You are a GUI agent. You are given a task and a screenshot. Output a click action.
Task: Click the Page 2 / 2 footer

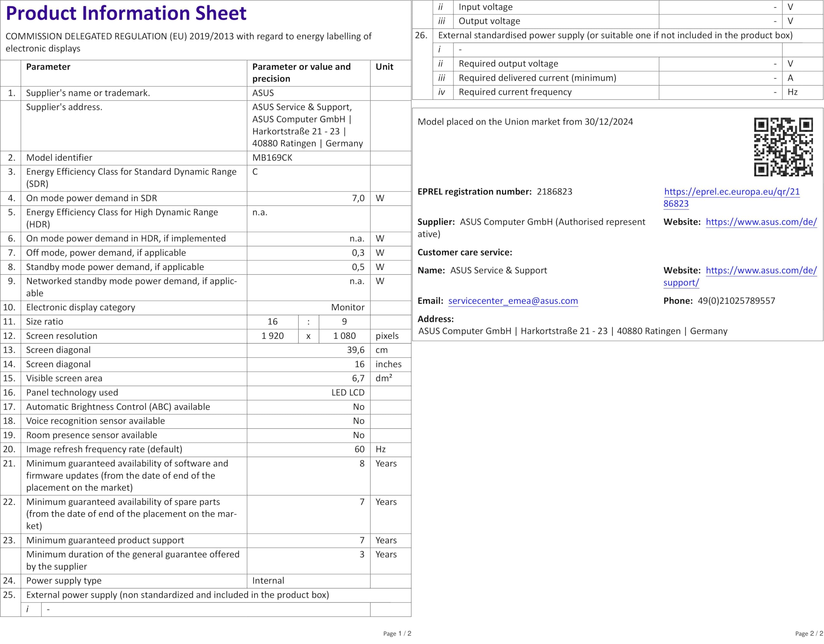[809, 634]
